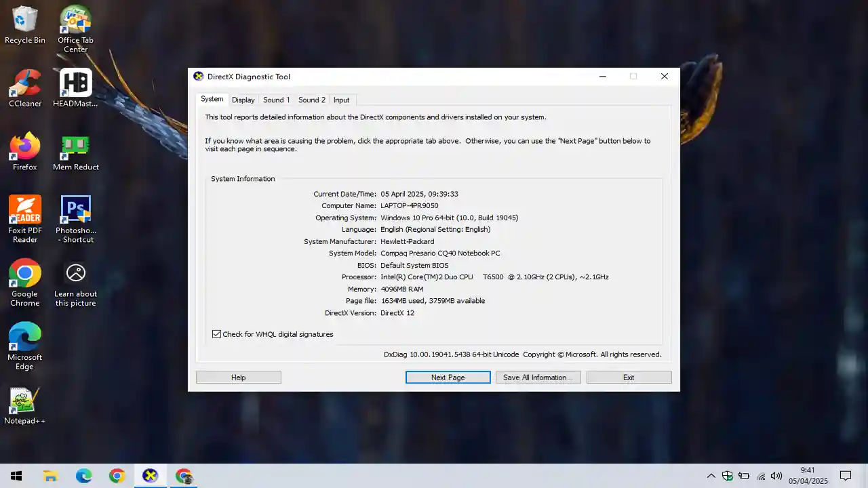Switch to the Display tab
868x488 pixels.
(243, 100)
